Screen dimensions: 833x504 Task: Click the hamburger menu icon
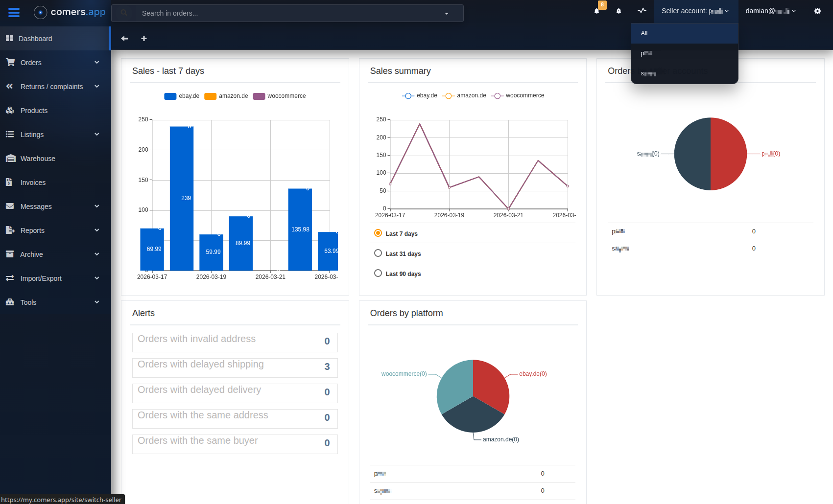[x=14, y=13]
